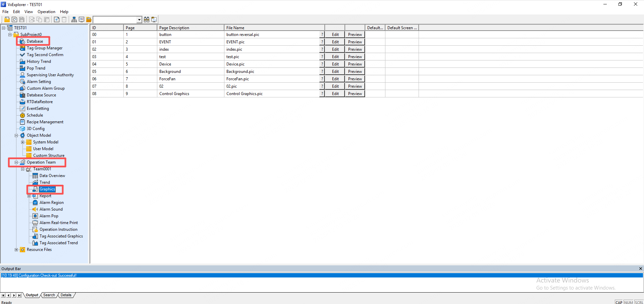
Task: Open the 3D Config tree item
Action: coord(35,129)
